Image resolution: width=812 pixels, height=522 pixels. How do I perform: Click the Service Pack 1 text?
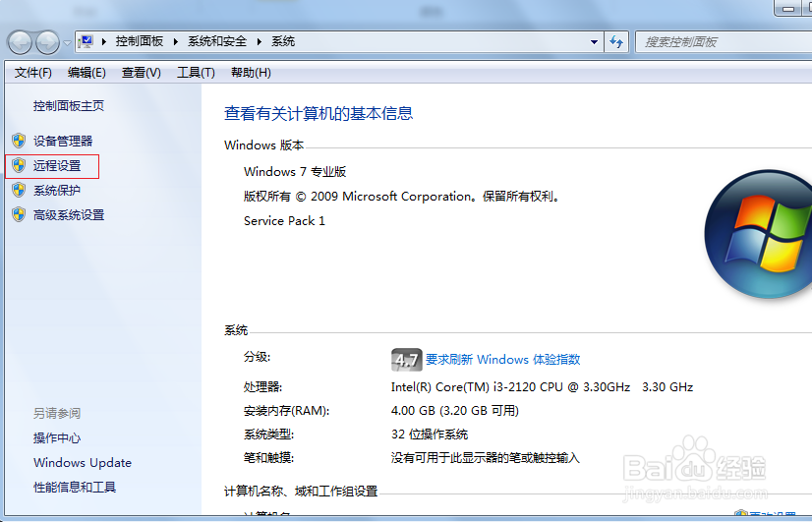[x=284, y=221]
